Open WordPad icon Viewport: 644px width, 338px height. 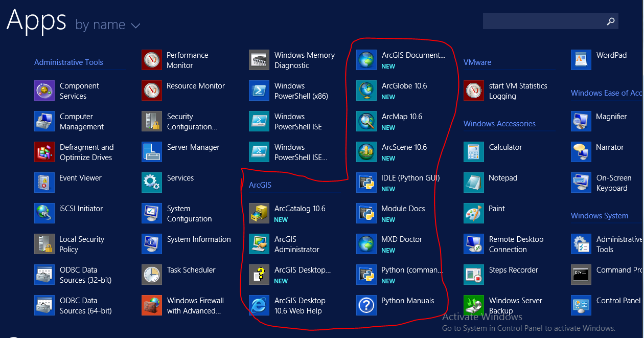pyautogui.click(x=581, y=60)
